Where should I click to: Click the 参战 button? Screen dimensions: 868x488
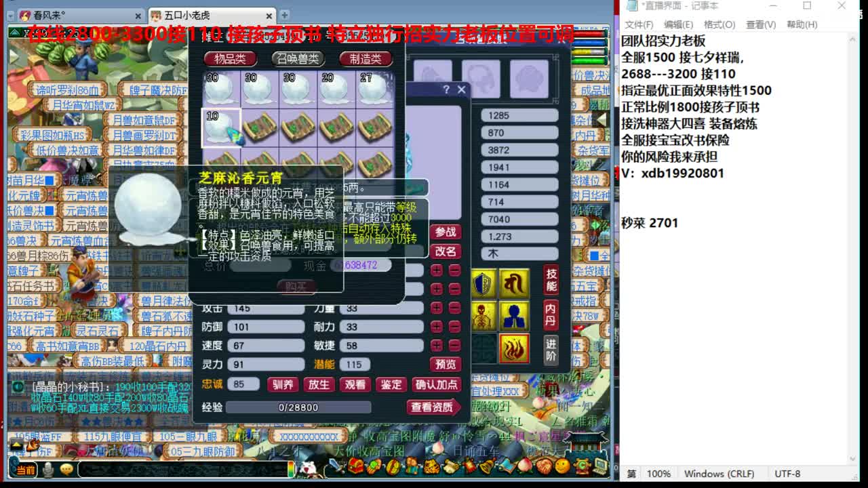[446, 232]
